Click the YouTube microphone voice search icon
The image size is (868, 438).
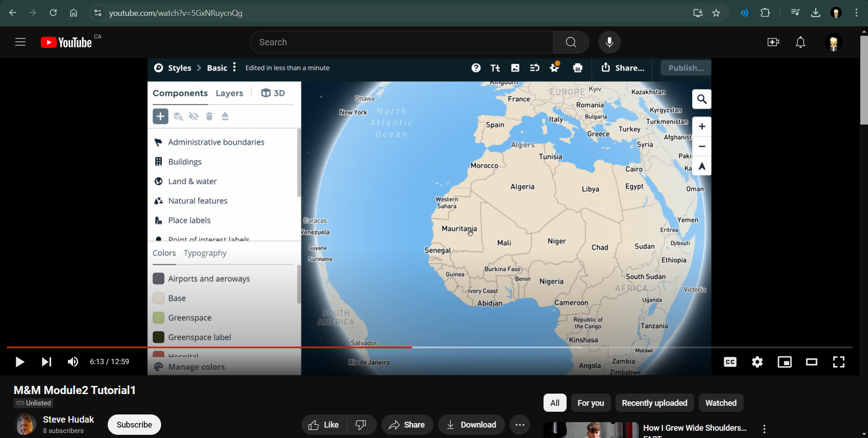click(609, 42)
